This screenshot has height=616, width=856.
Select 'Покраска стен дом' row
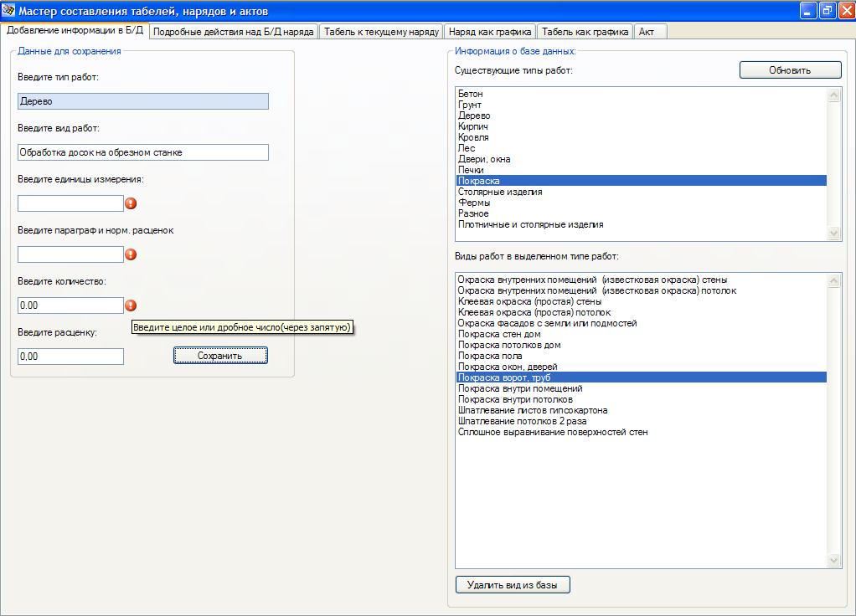642,334
